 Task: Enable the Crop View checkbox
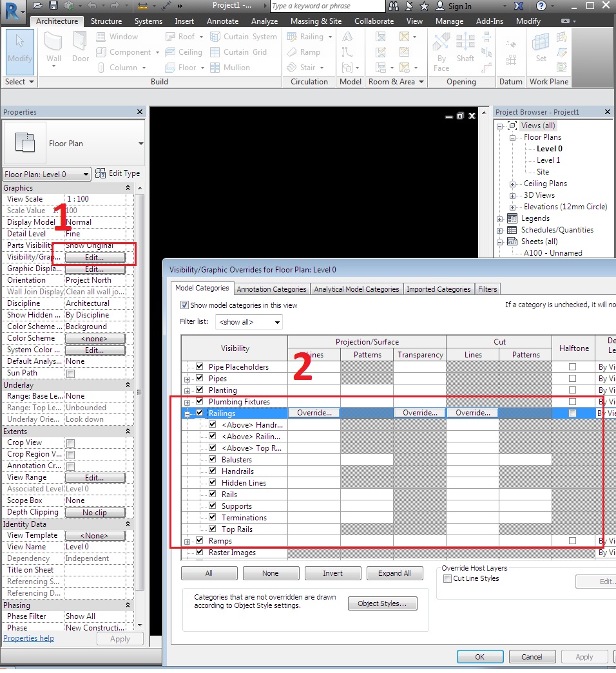71,443
